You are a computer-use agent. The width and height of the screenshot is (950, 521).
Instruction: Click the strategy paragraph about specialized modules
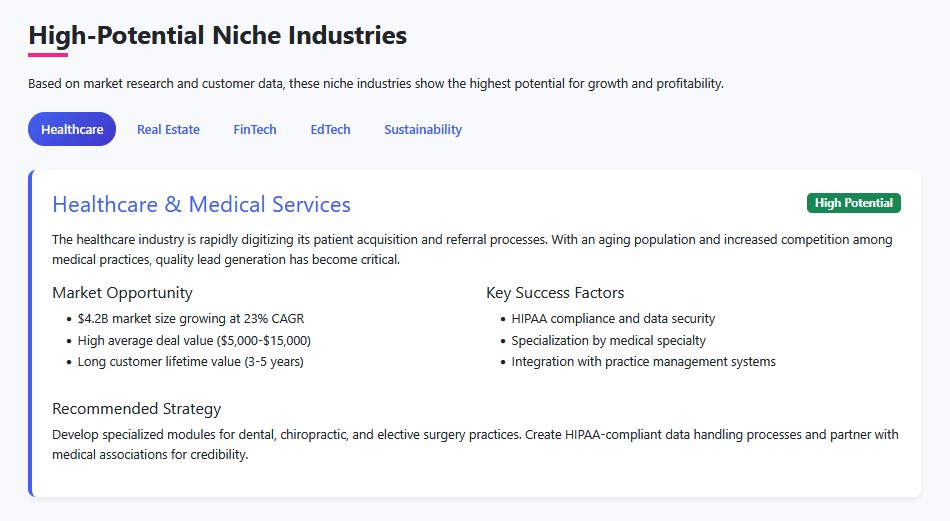[x=475, y=444]
